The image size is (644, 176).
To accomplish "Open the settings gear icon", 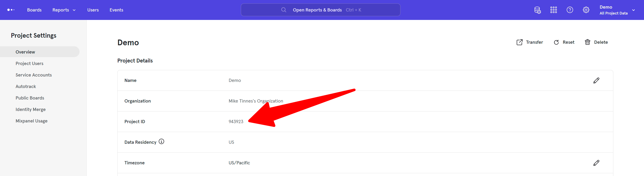I will (586, 10).
